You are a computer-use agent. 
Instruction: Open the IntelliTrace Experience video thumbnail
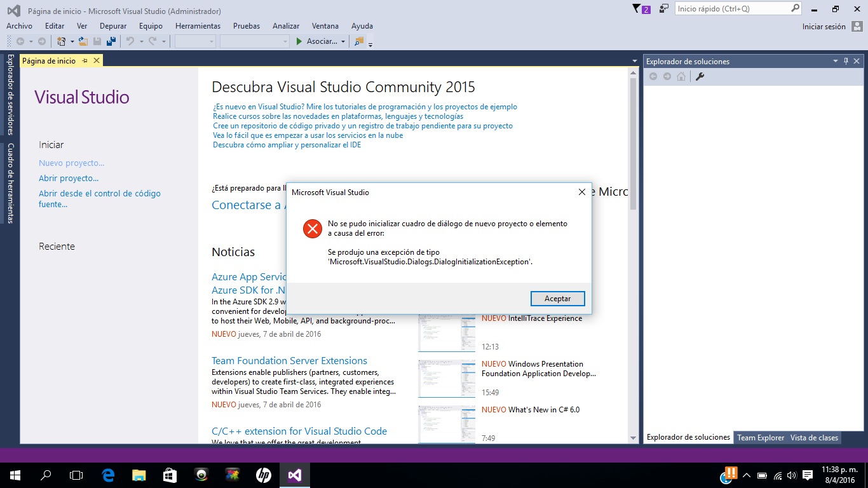(447, 332)
